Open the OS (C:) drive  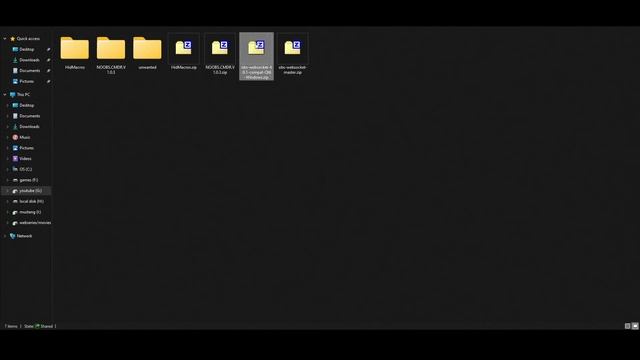pyautogui.click(x=22, y=169)
